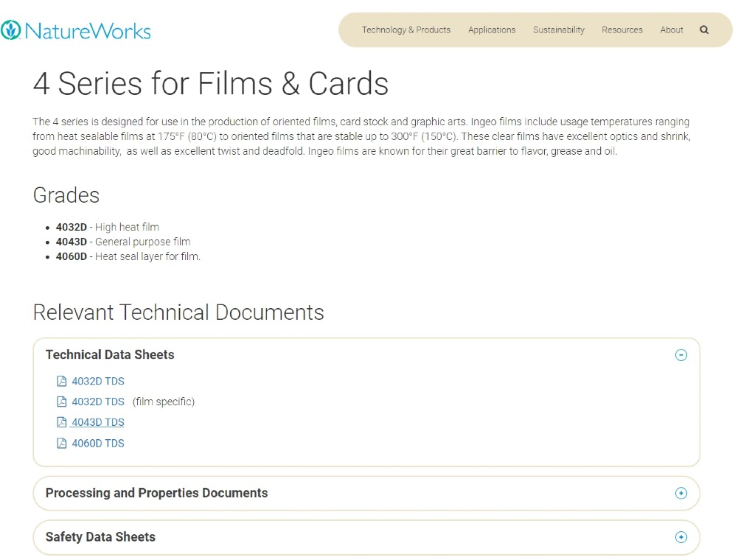This screenshot has height=560, width=755.
Task: Collapse Technical Data Sheets with minus icon
Action: point(681,355)
